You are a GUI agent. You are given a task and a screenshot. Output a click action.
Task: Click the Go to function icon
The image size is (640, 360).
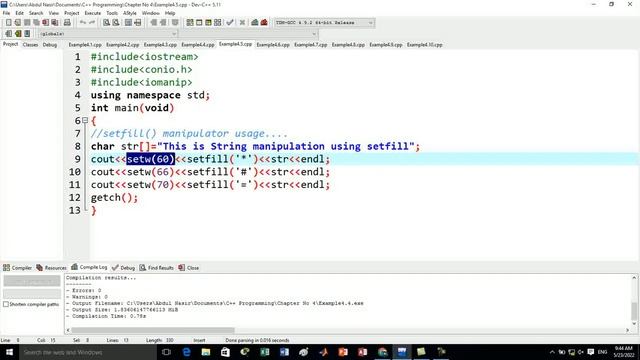point(128,22)
